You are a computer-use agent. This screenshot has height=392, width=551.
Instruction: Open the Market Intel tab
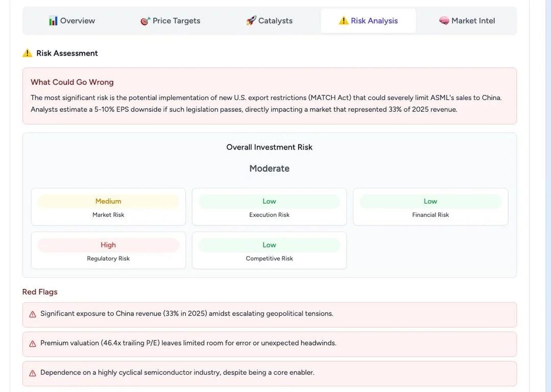pos(467,21)
